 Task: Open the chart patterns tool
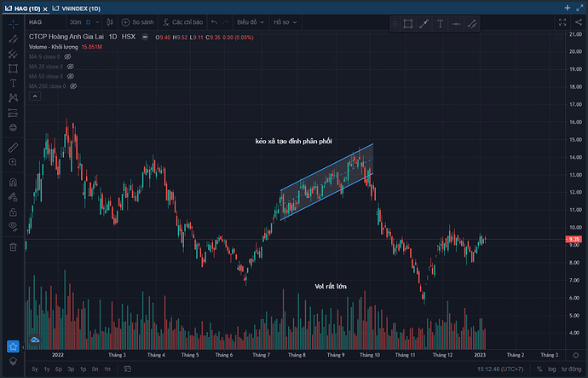tap(13, 98)
